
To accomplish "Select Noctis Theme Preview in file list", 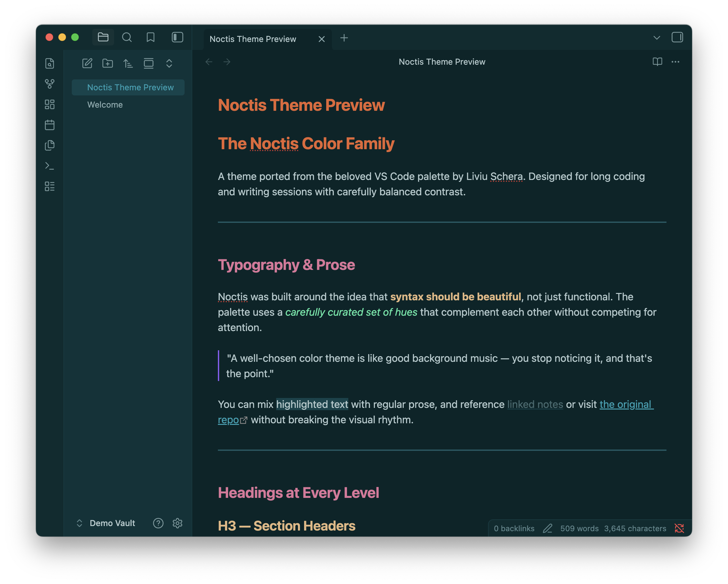I will coord(128,87).
